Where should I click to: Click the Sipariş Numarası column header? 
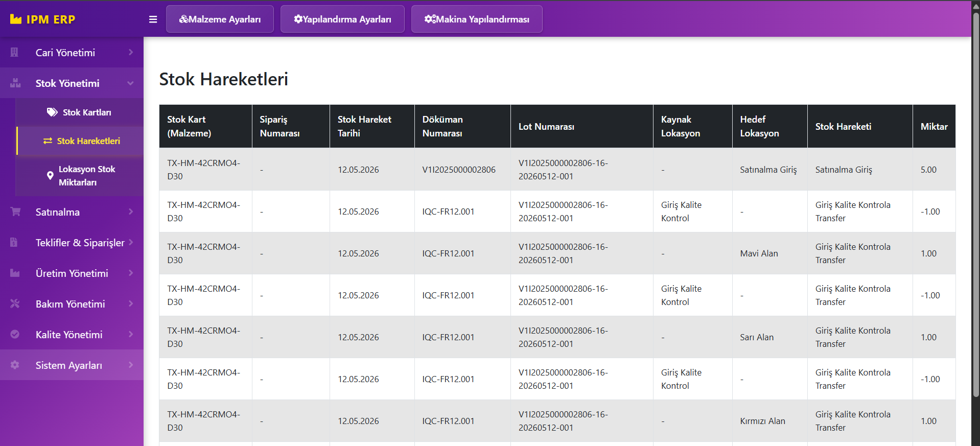291,126
